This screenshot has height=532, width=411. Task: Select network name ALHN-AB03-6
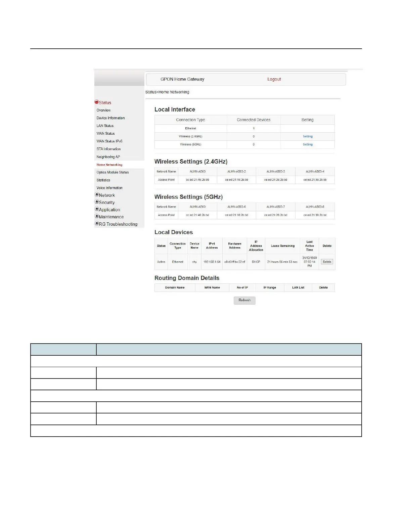pyautogui.click(x=236, y=207)
